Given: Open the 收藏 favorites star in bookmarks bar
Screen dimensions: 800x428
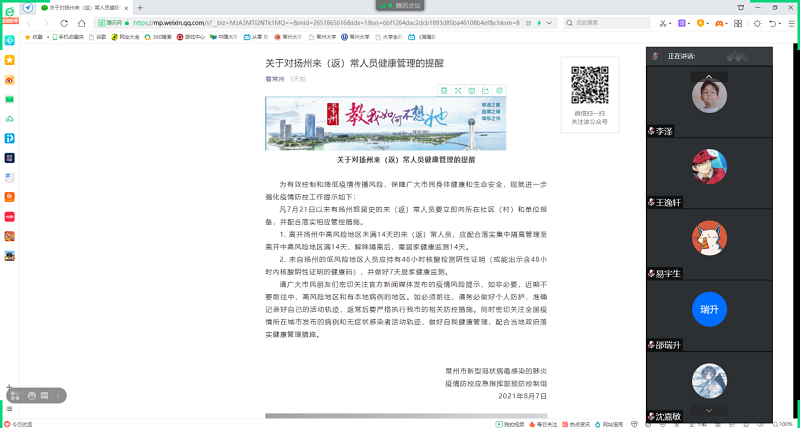Looking at the screenshot, I should pos(34,36).
